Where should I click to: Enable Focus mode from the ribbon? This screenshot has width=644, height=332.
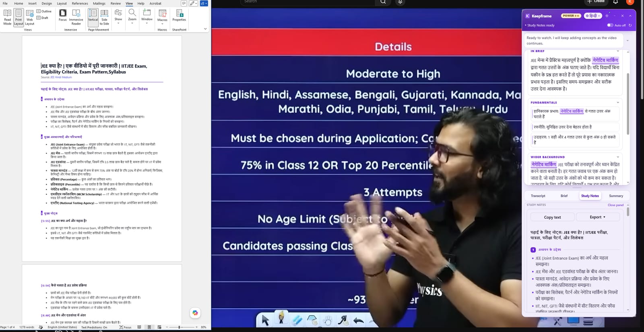63,15
